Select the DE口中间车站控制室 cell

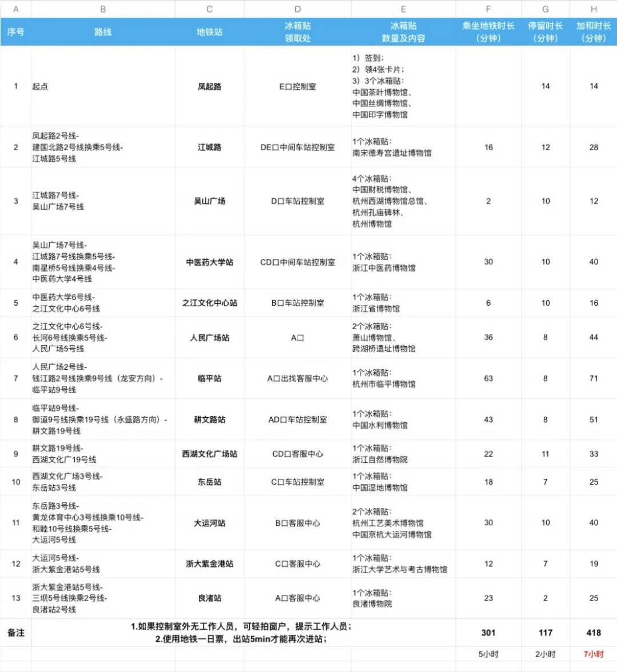click(298, 147)
